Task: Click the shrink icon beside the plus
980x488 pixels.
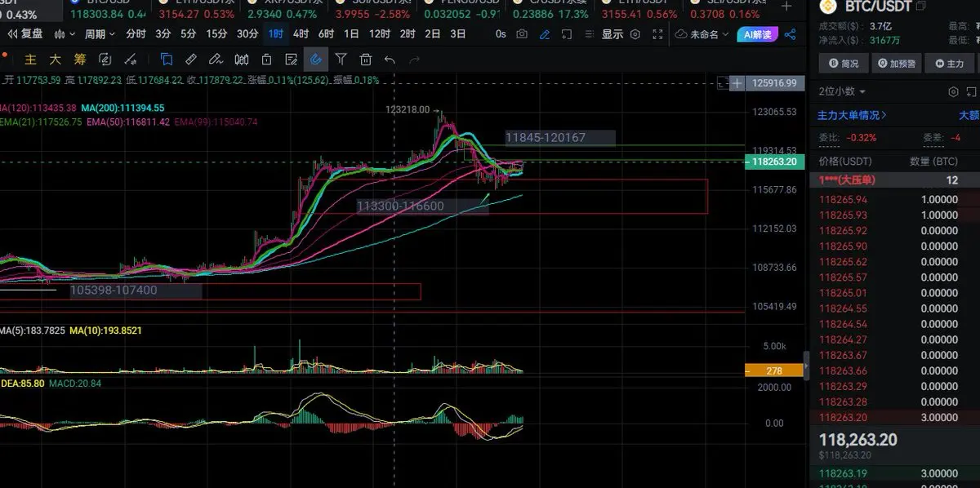Action: pos(723,82)
